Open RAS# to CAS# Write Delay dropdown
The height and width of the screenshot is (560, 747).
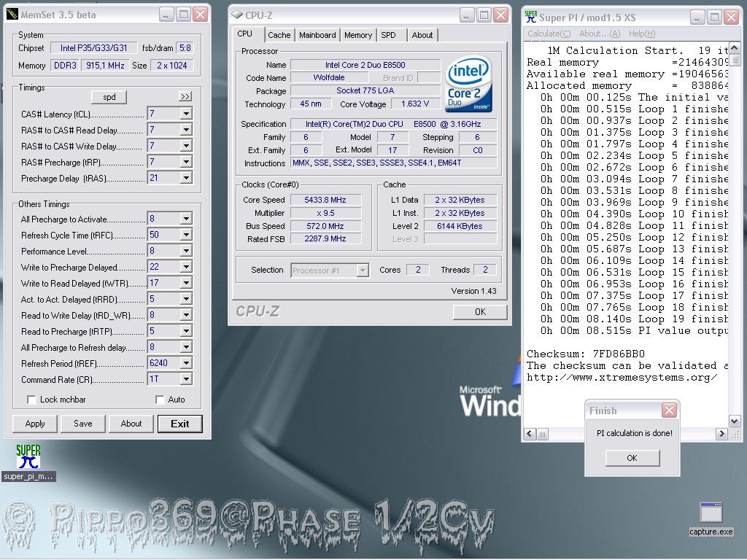(x=186, y=146)
